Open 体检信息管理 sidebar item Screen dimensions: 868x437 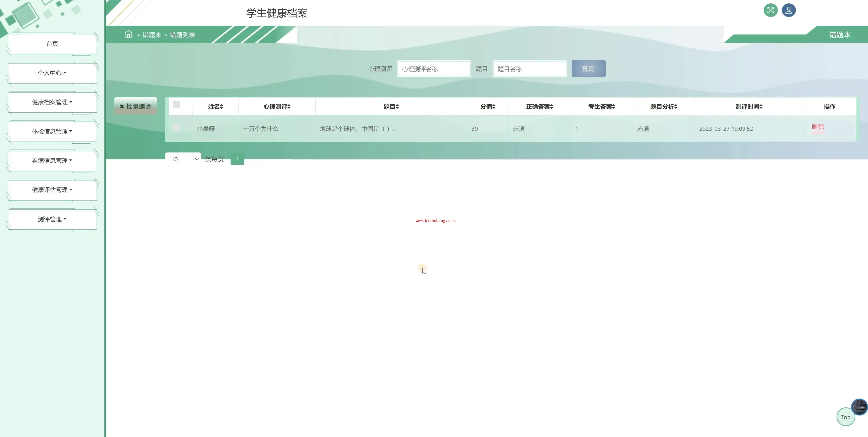coord(52,131)
